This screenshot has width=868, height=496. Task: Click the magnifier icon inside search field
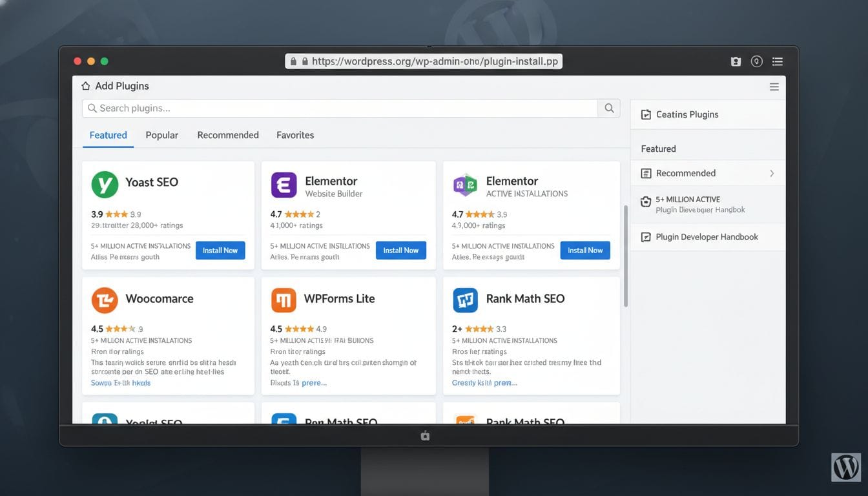pos(92,108)
